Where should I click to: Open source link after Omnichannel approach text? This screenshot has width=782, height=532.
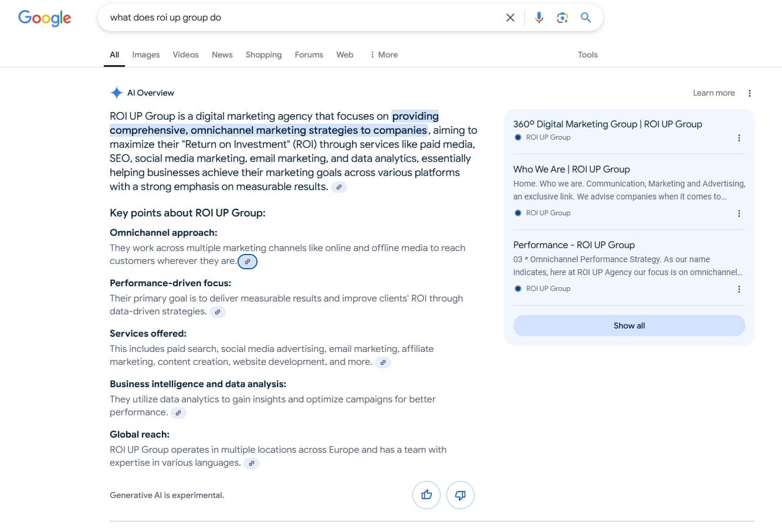tap(248, 262)
